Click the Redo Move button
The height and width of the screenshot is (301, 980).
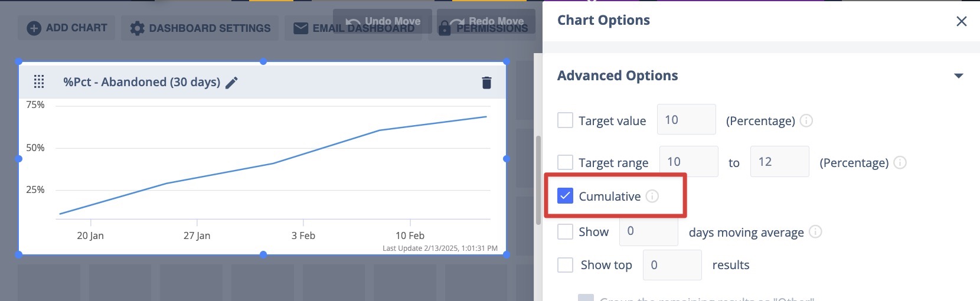point(486,21)
